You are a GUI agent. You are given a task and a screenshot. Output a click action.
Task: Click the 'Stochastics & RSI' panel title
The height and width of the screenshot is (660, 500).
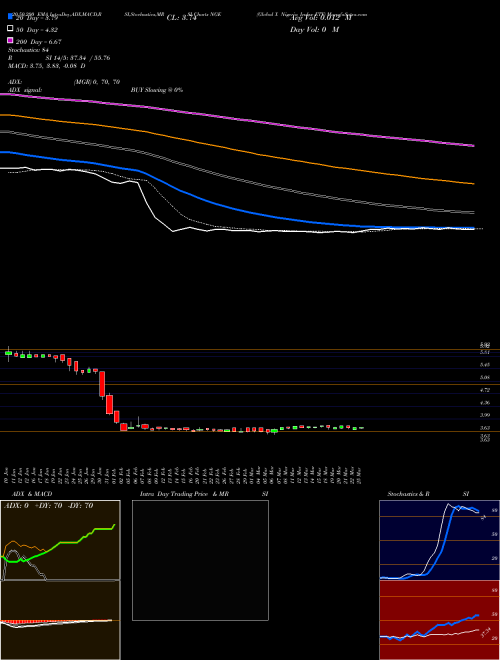(428, 494)
